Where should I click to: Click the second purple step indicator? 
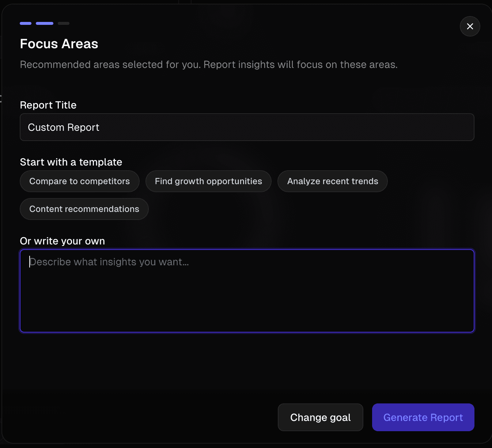point(44,23)
